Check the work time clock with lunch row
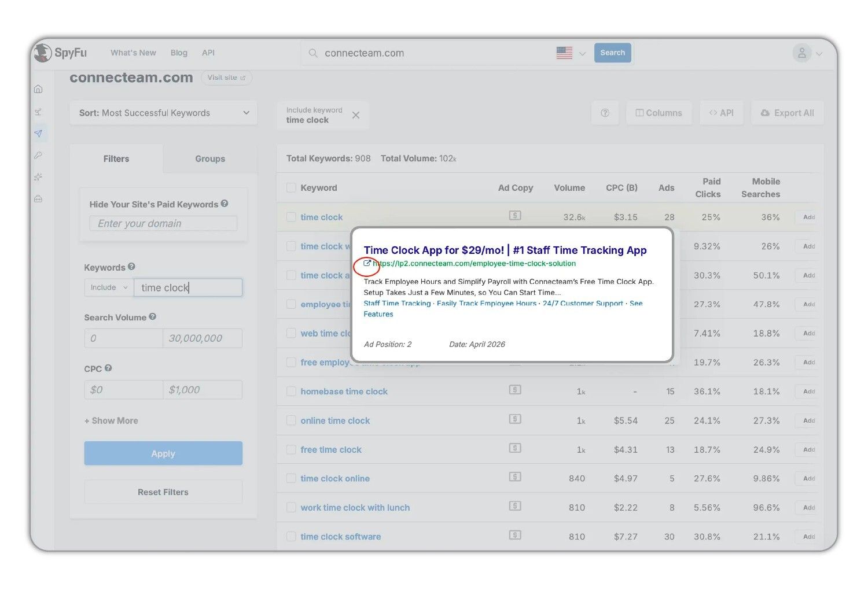The height and width of the screenshot is (613, 868). [x=291, y=507]
